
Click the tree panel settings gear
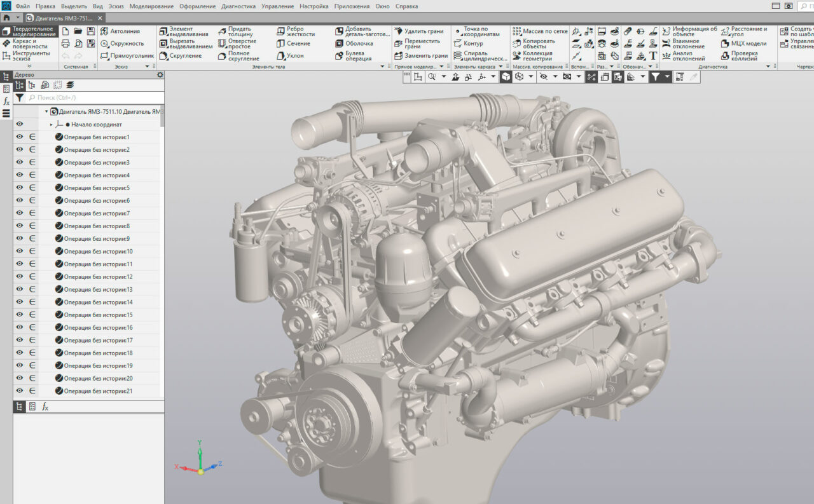[x=160, y=75]
